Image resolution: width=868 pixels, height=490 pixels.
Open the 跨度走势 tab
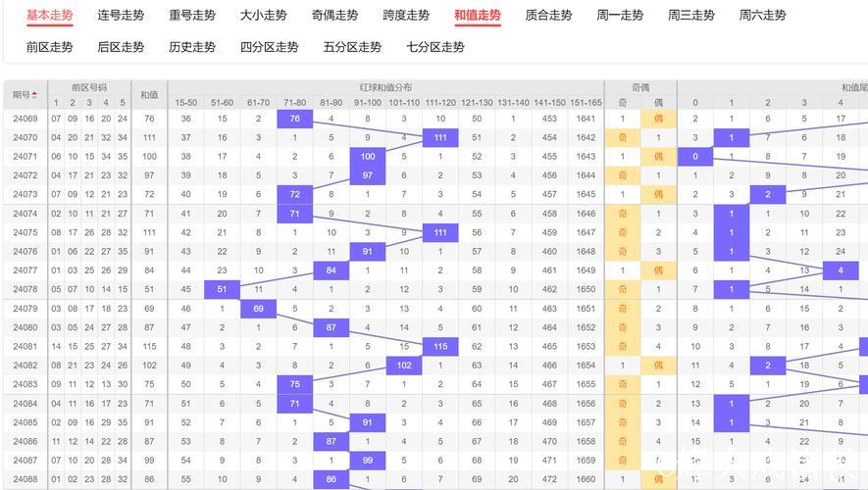[406, 16]
